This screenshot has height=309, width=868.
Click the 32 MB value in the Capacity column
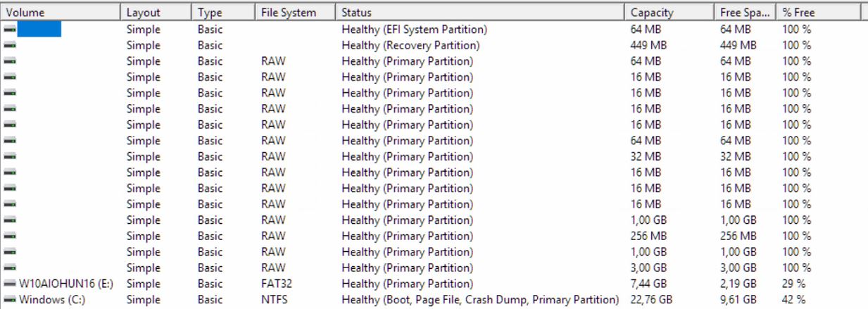click(x=646, y=157)
